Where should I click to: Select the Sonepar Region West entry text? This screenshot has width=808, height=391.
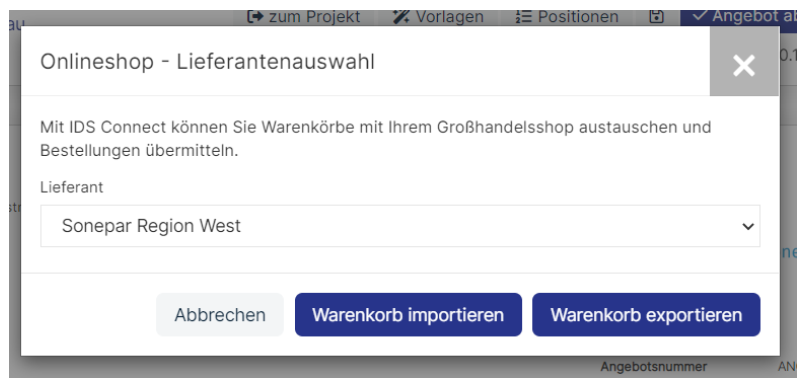pos(151,226)
